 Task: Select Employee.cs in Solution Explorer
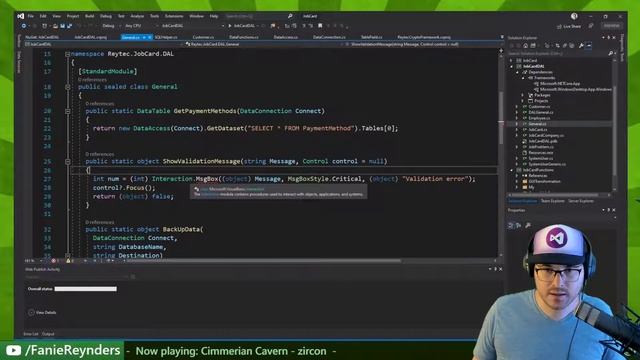[x=539, y=118]
